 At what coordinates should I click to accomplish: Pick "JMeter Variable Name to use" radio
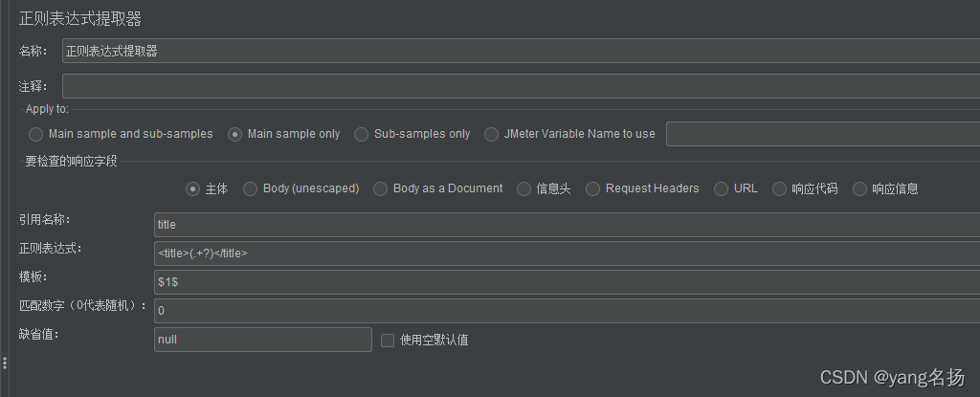coord(492,134)
